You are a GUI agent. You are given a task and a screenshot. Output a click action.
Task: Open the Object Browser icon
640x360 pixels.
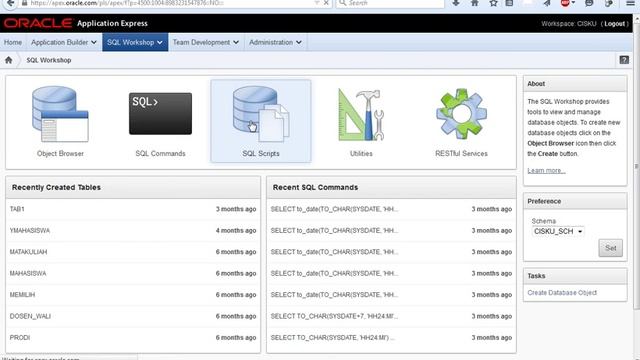[60, 114]
